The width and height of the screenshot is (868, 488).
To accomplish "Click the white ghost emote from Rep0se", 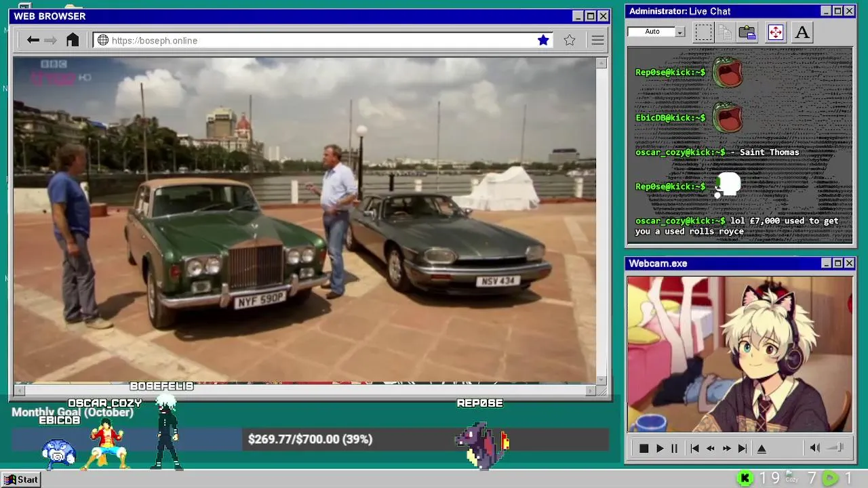I will coord(727,186).
